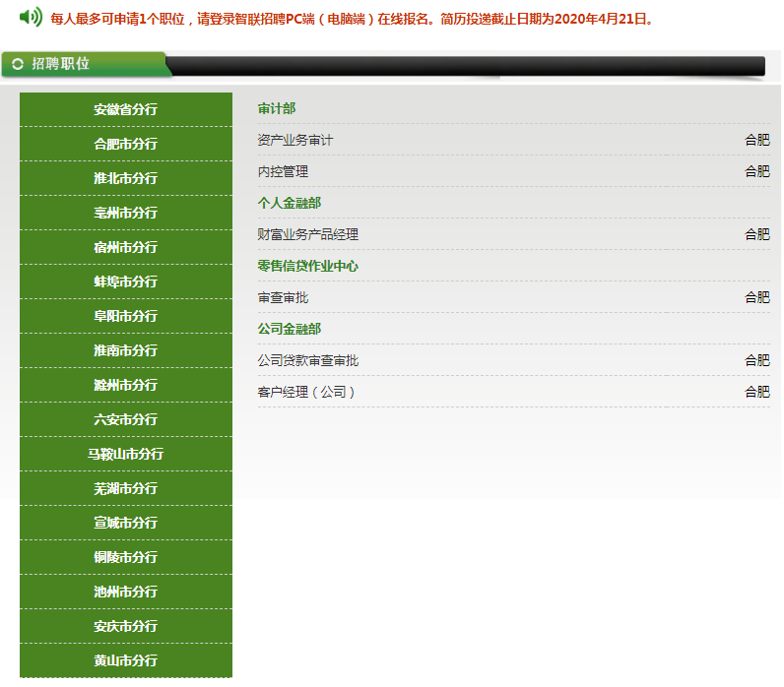Switch to 合肥市分行 branch tab
Viewport: 784px width, 687px height.
[x=125, y=144]
